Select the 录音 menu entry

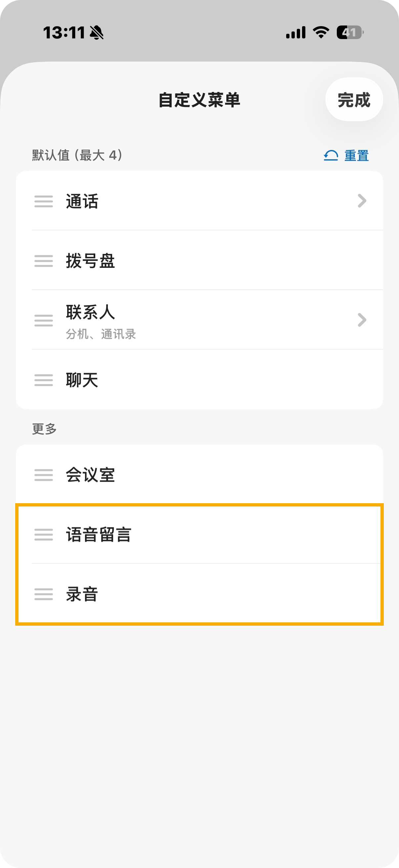point(199,594)
